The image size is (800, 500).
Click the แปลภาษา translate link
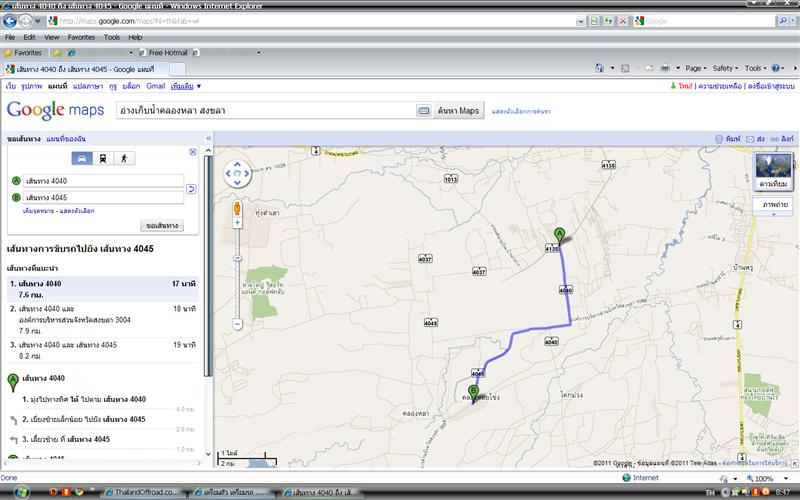pyautogui.click(x=88, y=86)
